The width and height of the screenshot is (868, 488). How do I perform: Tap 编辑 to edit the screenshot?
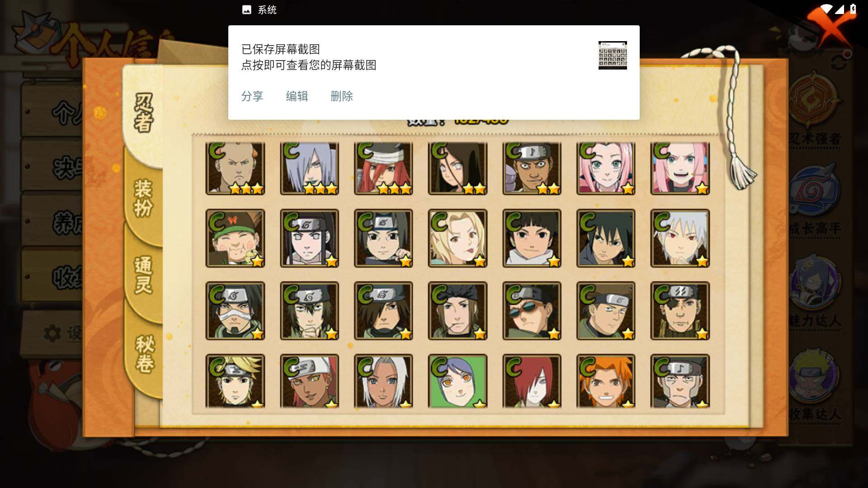[297, 96]
